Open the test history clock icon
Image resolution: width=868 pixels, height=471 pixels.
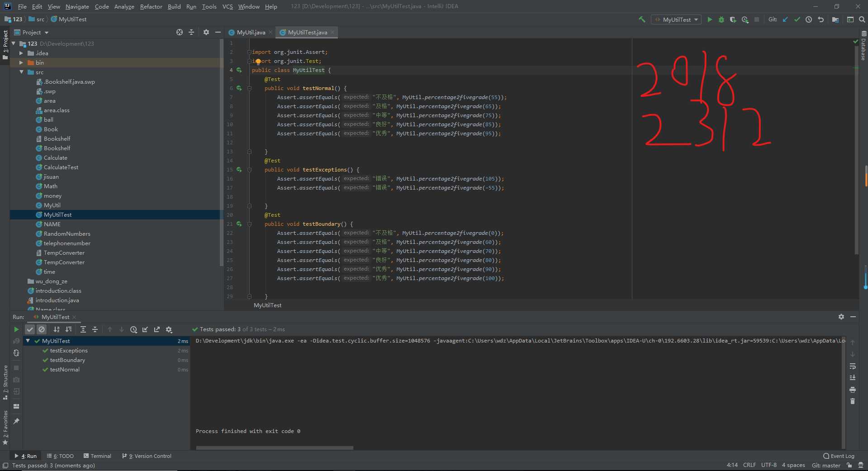133,329
